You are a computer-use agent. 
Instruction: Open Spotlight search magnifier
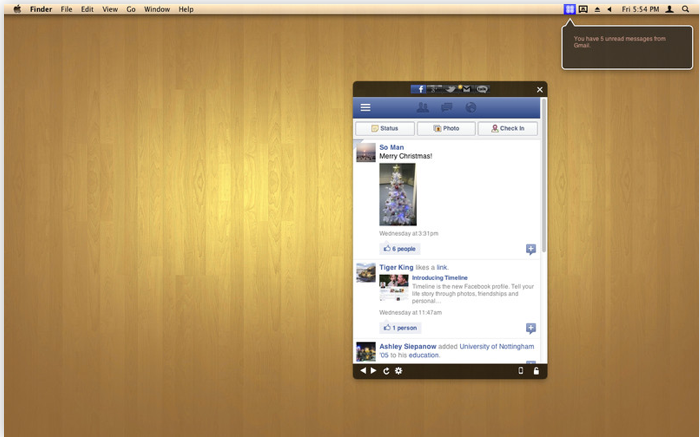(685, 9)
